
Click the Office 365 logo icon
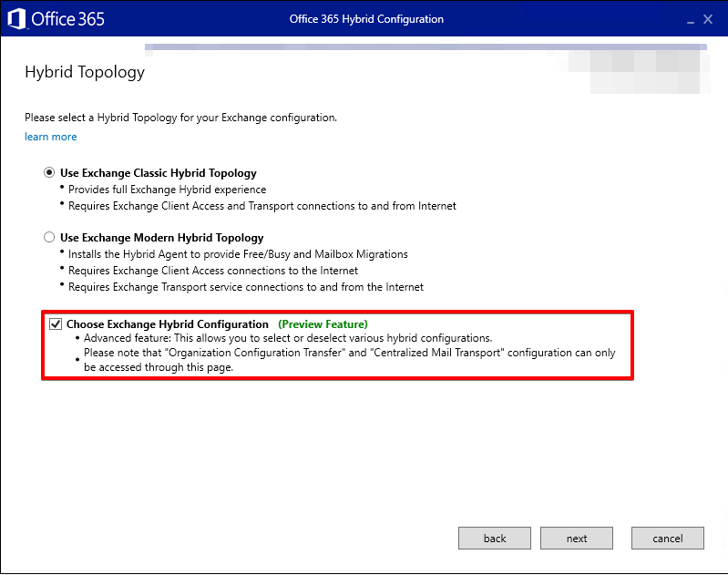[x=16, y=19]
